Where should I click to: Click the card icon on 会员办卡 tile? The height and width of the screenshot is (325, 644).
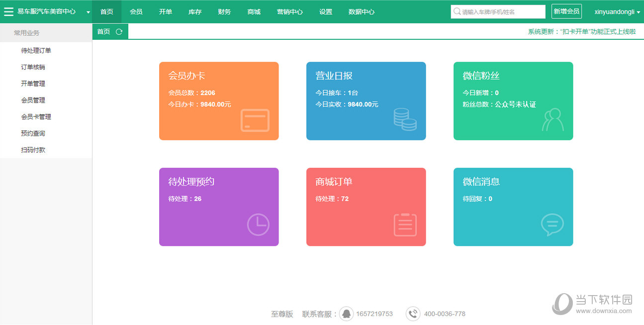pos(255,120)
